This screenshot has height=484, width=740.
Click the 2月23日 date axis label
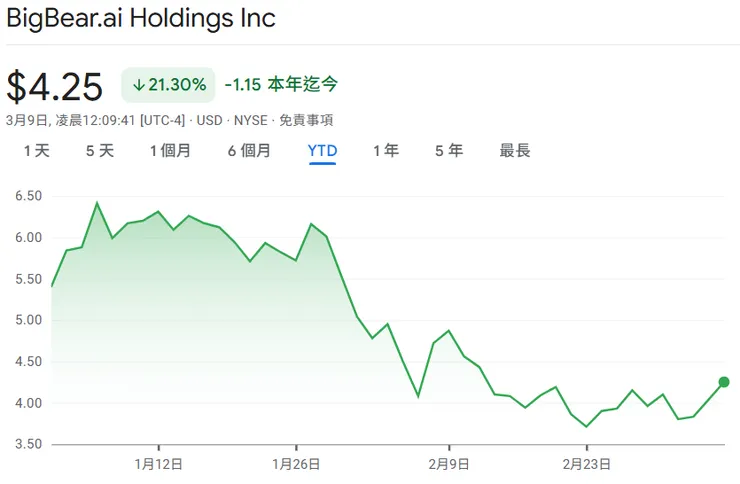pyautogui.click(x=586, y=464)
